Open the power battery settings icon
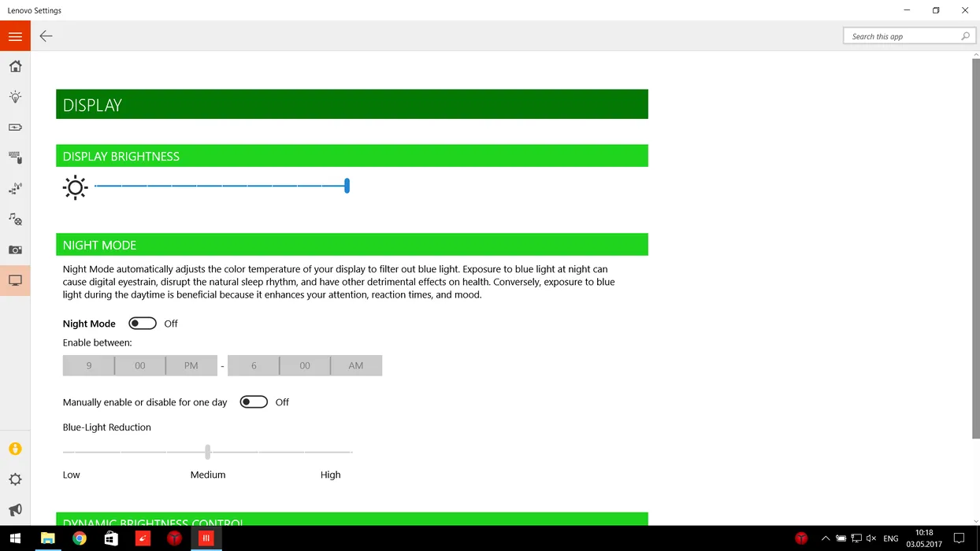Viewport: 980px width, 551px height. pos(15,128)
